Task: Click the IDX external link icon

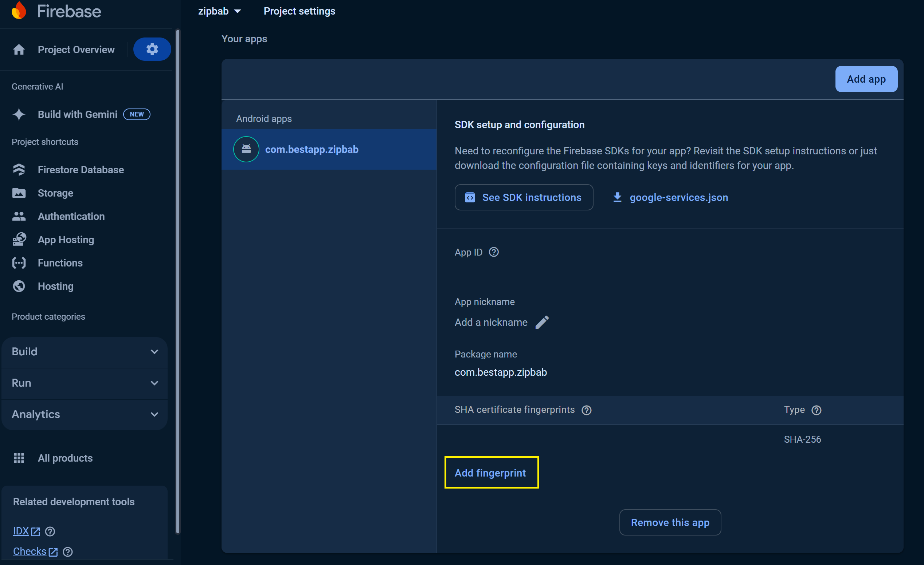Action: [35, 531]
